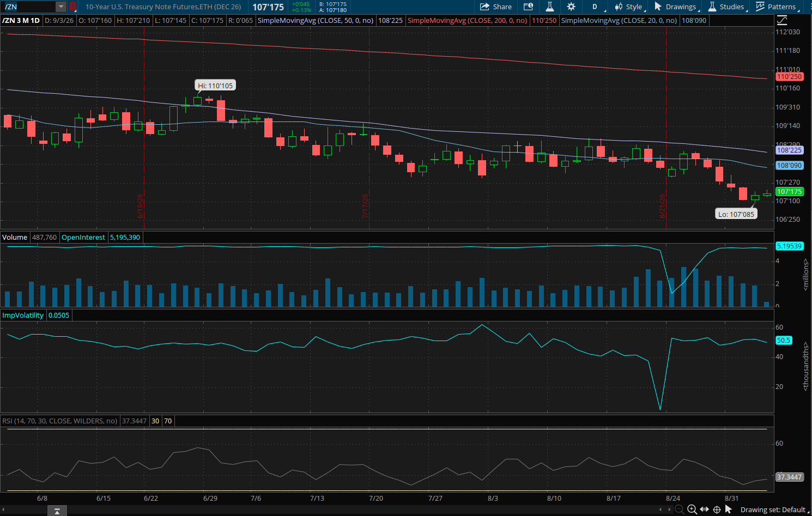Click the 7/17/26 expiration date marker

(x=365, y=206)
